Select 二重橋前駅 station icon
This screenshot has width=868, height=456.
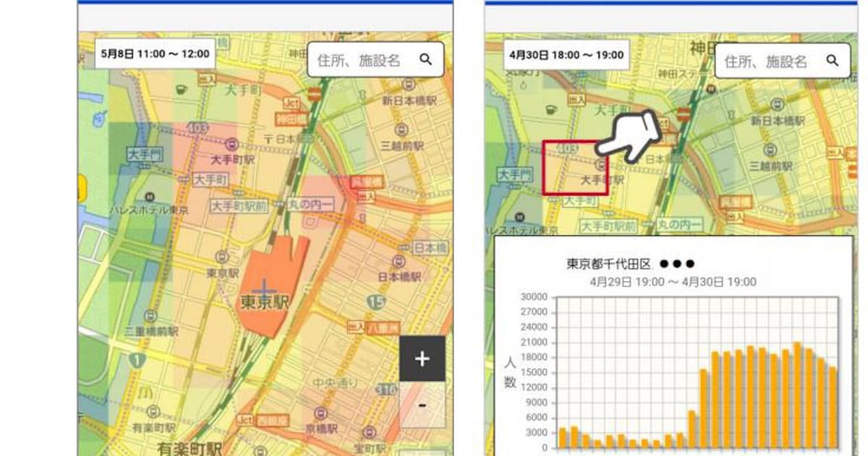click(x=150, y=316)
